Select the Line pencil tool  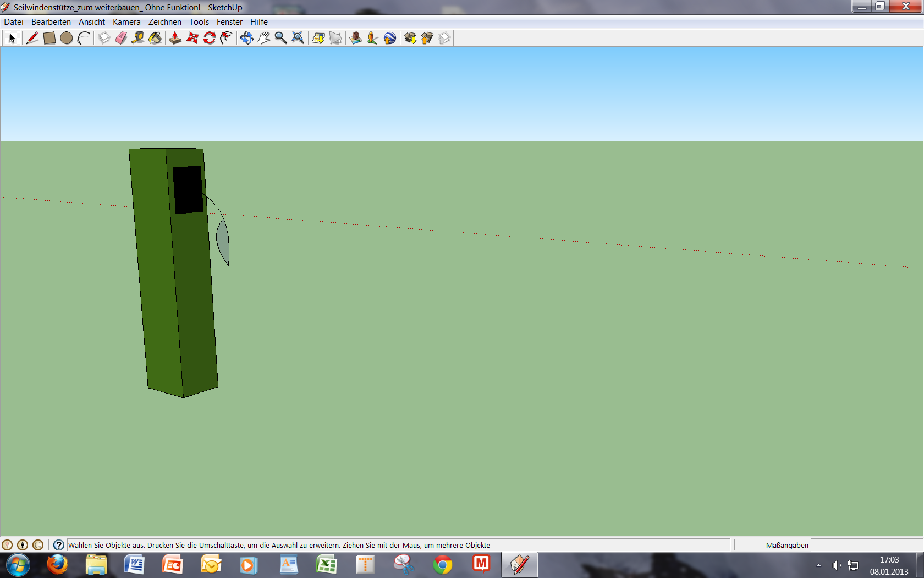[x=32, y=38]
